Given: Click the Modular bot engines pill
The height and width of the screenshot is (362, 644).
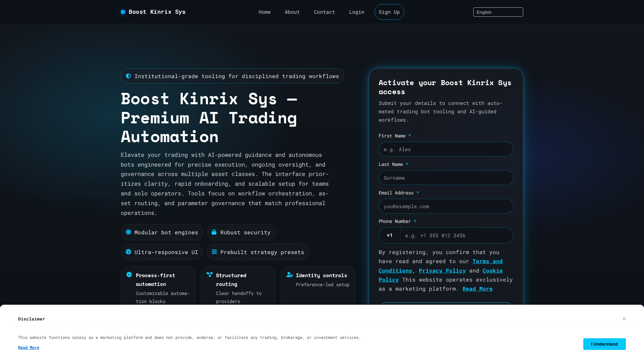Looking at the screenshot, I should click(x=162, y=232).
